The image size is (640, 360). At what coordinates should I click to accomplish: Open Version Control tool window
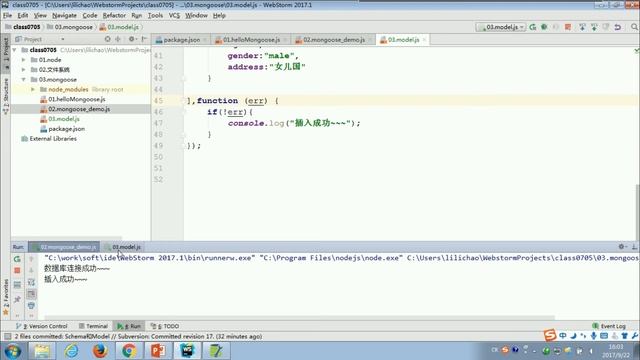click(41, 326)
